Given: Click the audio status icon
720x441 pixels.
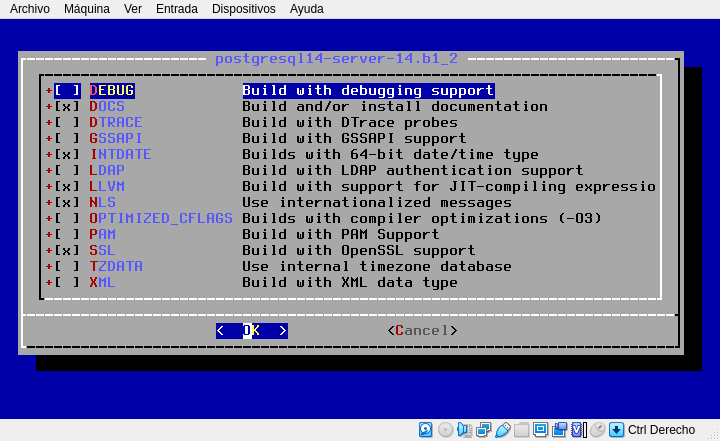Looking at the screenshot, I should coord(464,430).
